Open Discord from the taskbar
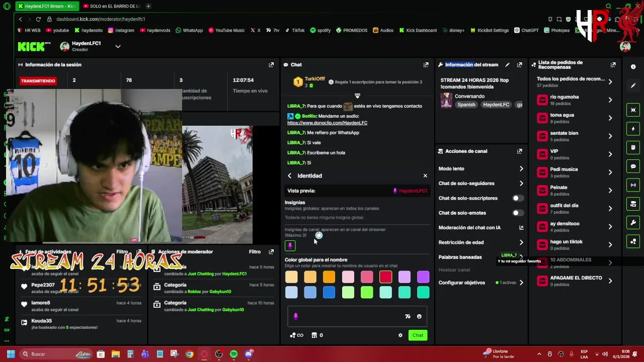Image resolution: width=644 pixels, height=362 pixels. [x=249, y=354]
